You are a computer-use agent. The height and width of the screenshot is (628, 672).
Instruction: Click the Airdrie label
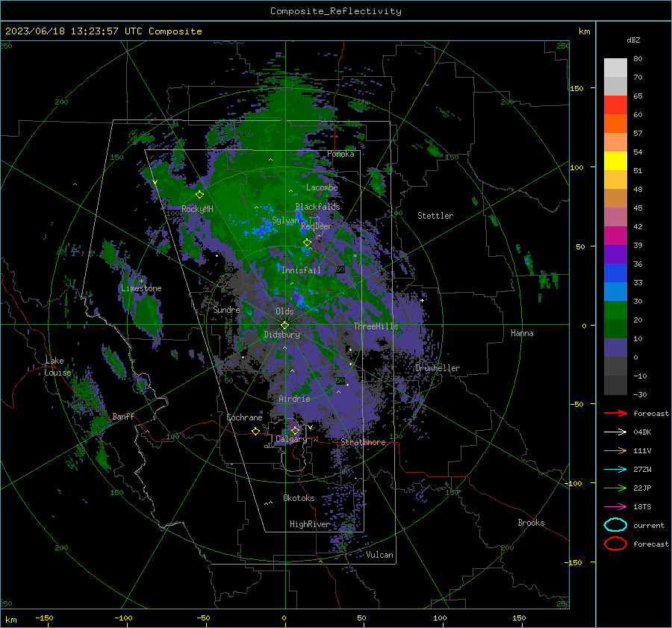pyautogui.click(x=294, y=399)
